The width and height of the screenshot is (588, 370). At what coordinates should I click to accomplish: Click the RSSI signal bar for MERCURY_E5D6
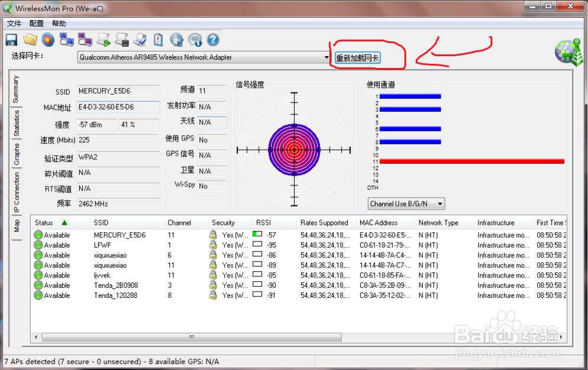257,234
